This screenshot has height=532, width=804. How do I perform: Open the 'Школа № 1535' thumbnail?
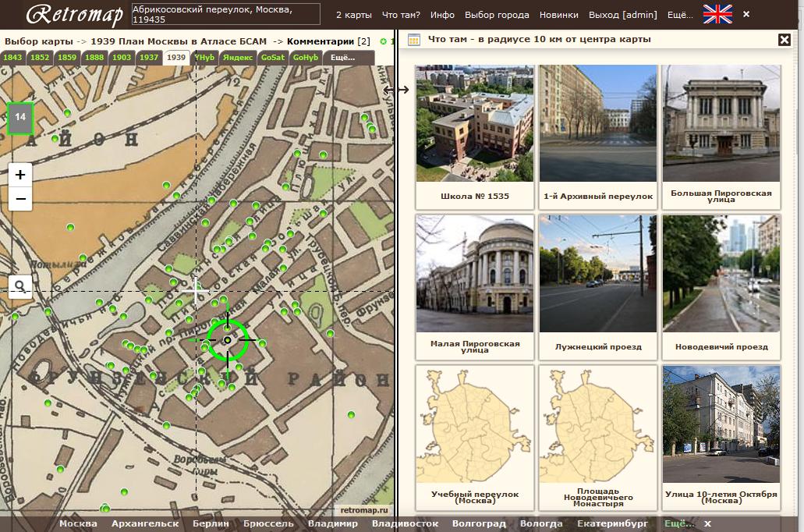(x=475, y=137)
